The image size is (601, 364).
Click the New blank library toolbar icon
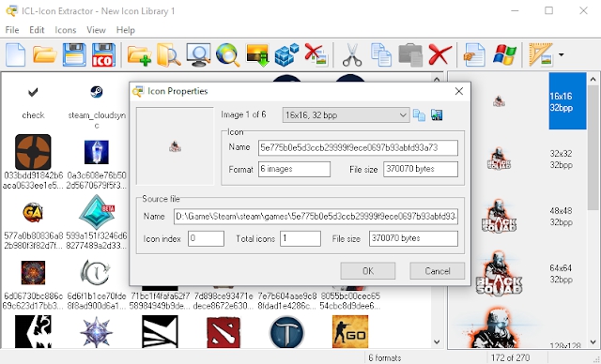pos(15,55)
